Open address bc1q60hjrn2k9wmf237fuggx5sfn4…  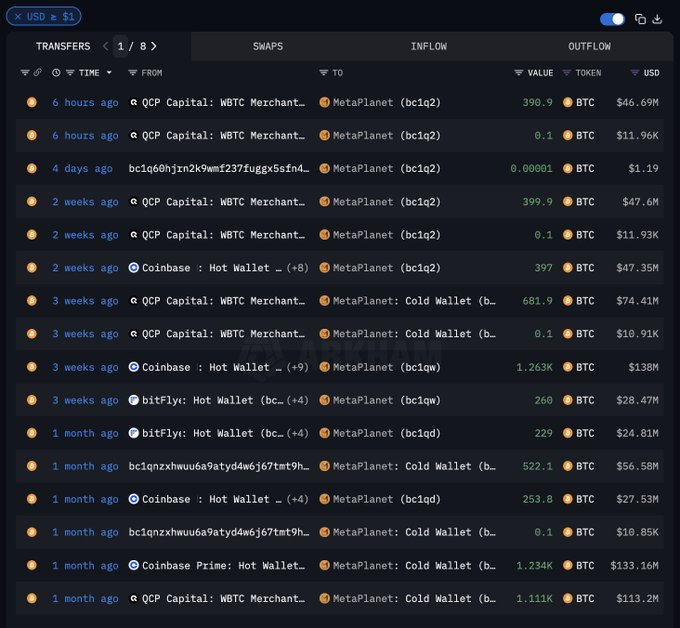coord(219,168)
